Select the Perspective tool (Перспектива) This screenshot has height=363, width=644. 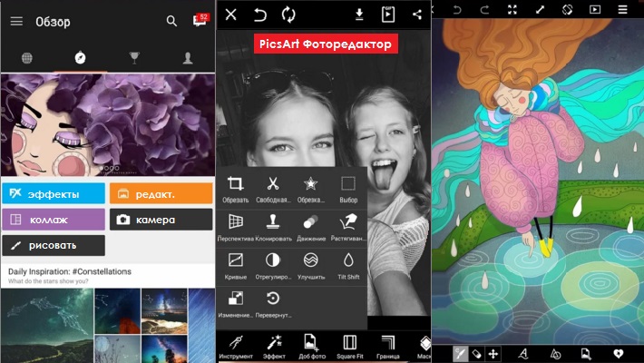click(x=236, y=227)
